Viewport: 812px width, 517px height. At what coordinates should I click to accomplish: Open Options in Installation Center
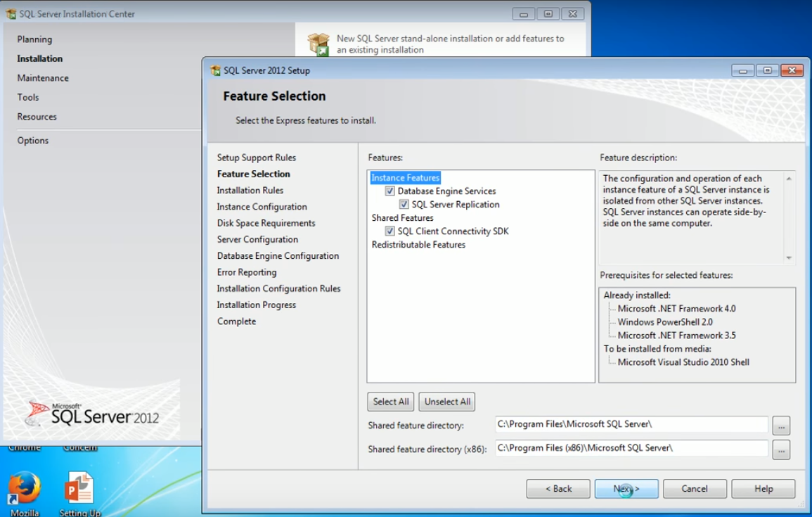(x=32, y=141)
